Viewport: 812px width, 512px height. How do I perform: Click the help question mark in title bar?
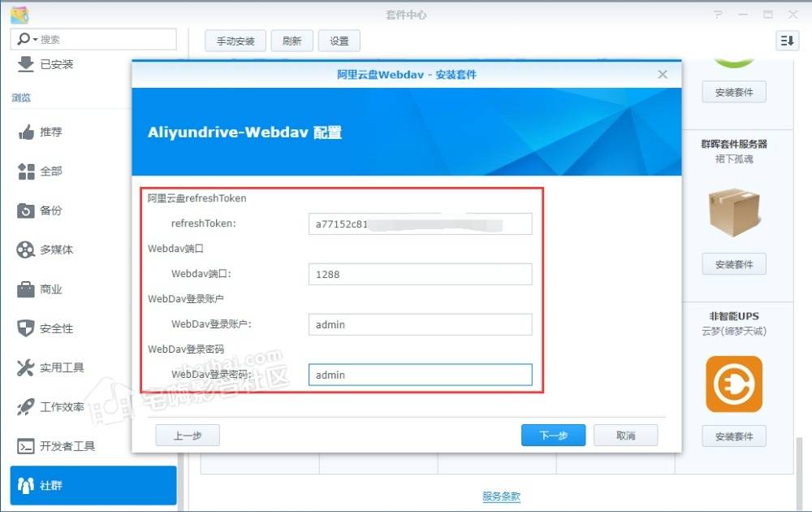[x=718, y=15]
